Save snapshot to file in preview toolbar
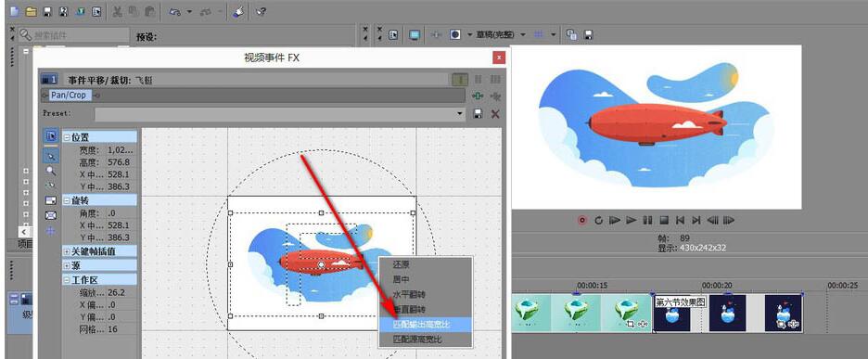The image size is (868, 359). [589, 34]
